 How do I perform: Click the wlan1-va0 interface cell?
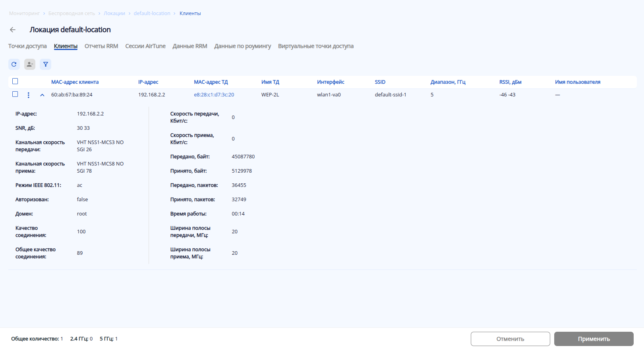click(329, 95)
